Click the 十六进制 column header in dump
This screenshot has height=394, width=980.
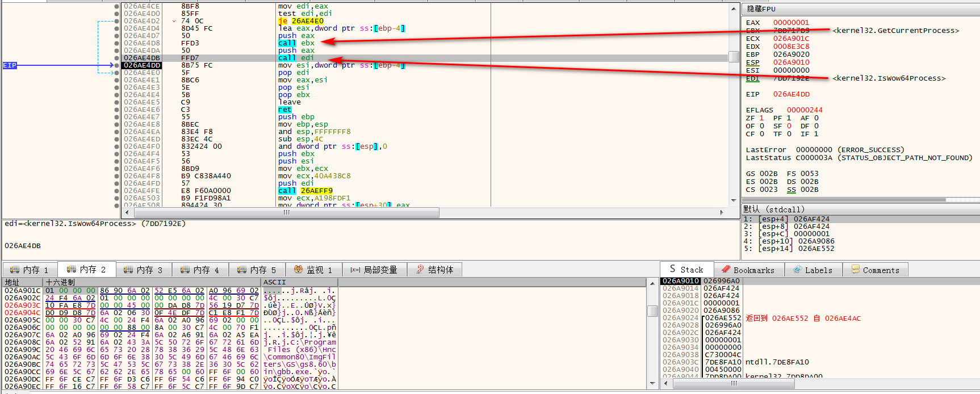pyautogui.click(x=60, y=282)
